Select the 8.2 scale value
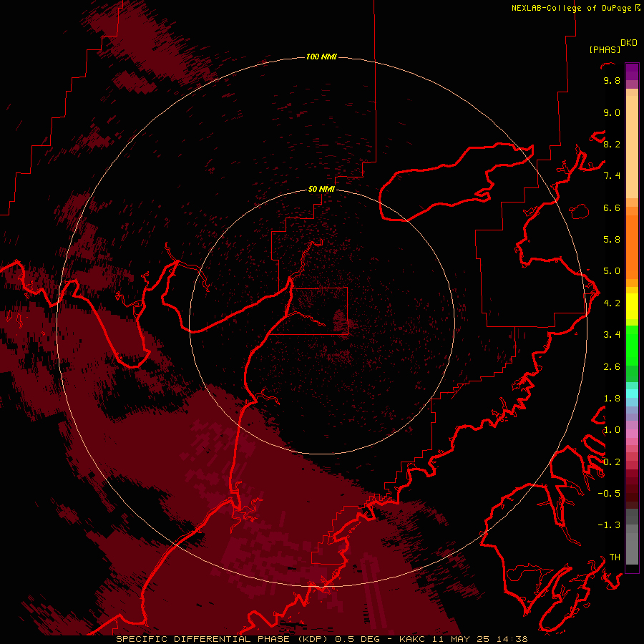The width and height of the screenshot is (644, 644). coord(612,144)
